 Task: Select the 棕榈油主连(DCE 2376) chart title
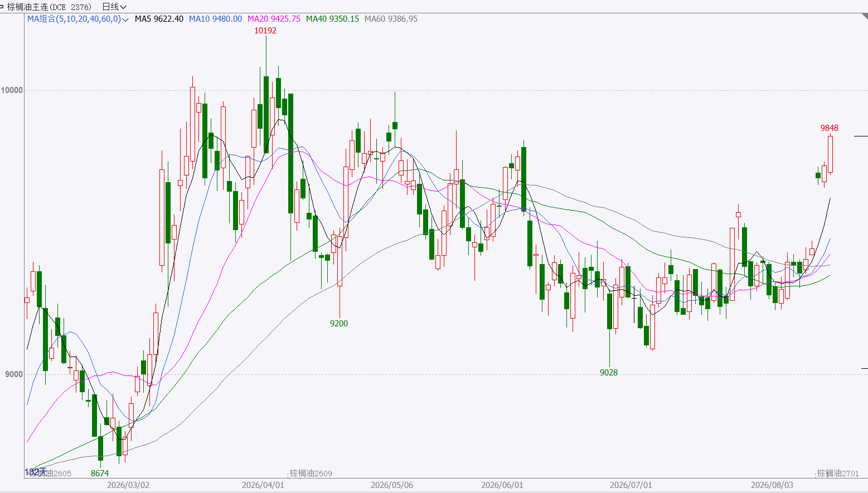click(x=49, y=7)
